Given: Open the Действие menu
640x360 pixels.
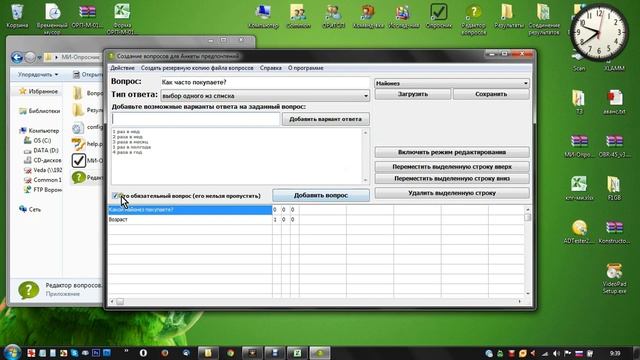Looking at the screenshot, I should click(x=122, y=68).
